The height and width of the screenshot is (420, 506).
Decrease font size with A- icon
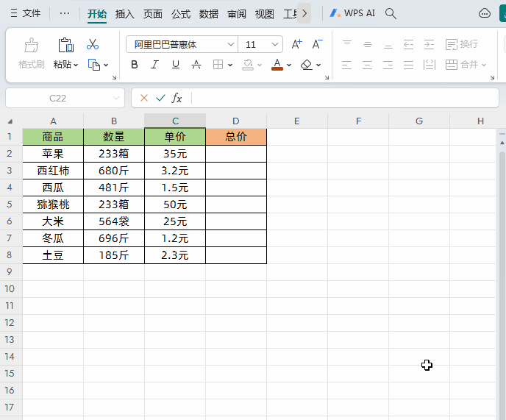point(317,44)
